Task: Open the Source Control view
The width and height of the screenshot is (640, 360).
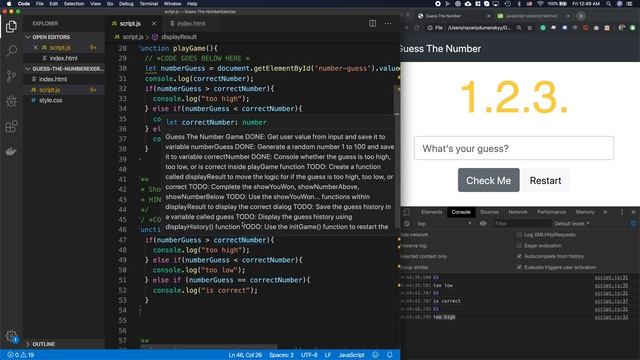Action: [x=11, y=76]
